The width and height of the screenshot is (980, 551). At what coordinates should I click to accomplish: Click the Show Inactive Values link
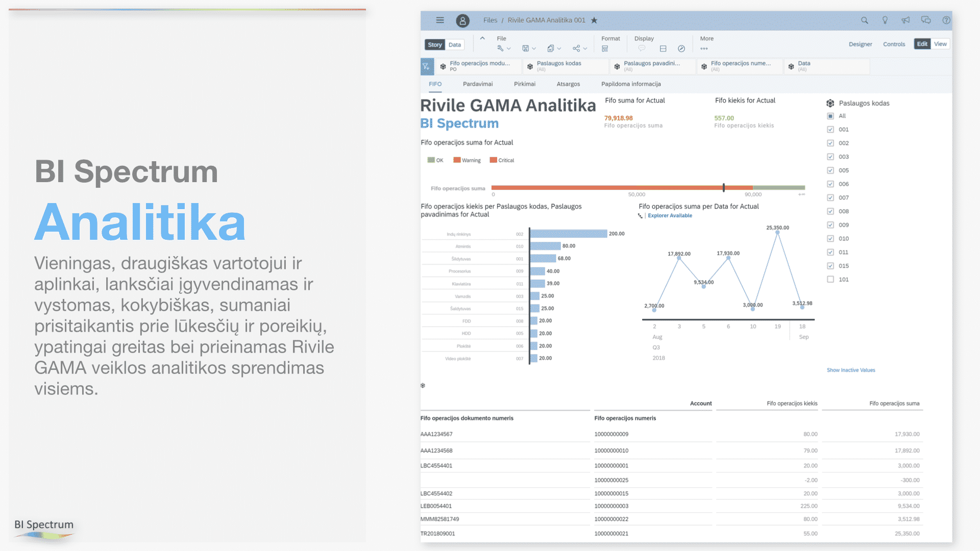[x=850, y=370]
